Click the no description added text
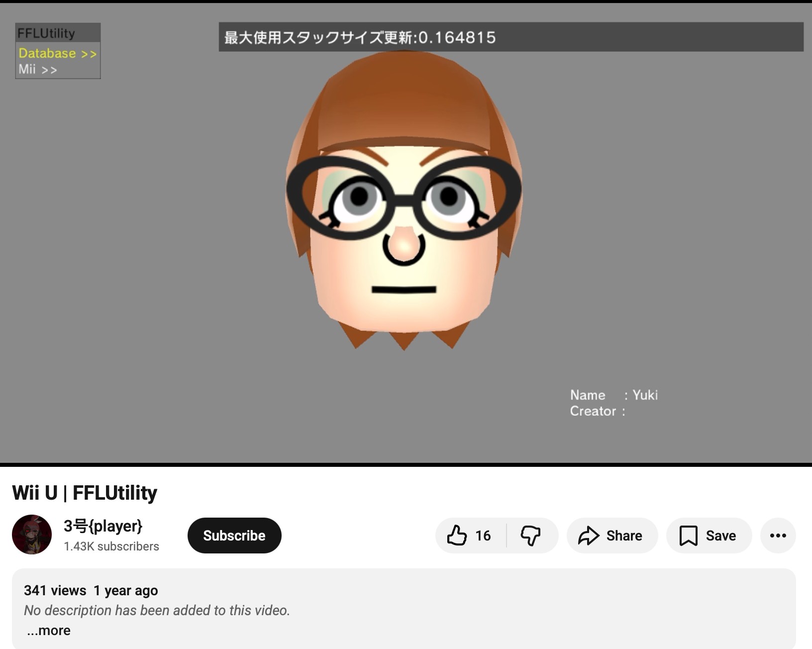Screen dimensions: 812x649 (157, 610)
